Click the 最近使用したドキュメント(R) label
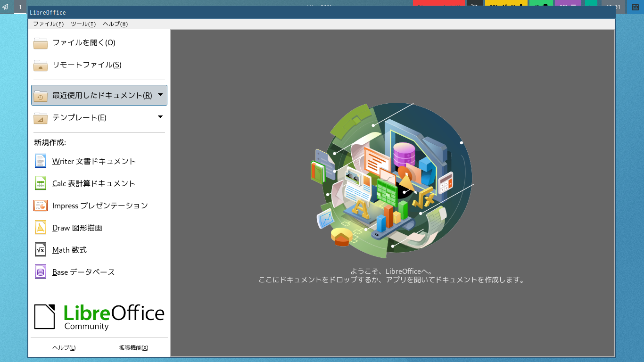This screenshot has width=644, height=362. (102, 95)
